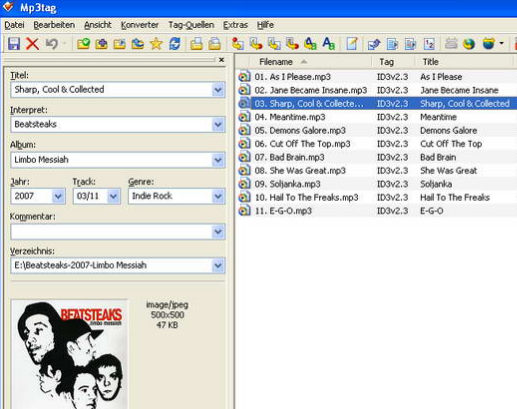The width and height of the screenshot is (517, 409).
Task: Select 07. Bad Brain.mp3 in file list
Action: (x=289, y=157)
